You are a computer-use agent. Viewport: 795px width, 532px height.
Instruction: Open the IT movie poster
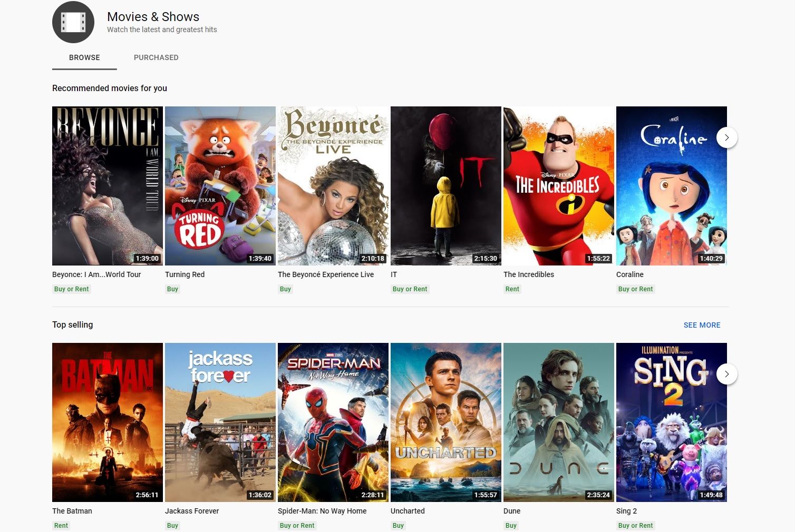pos(446,186)
